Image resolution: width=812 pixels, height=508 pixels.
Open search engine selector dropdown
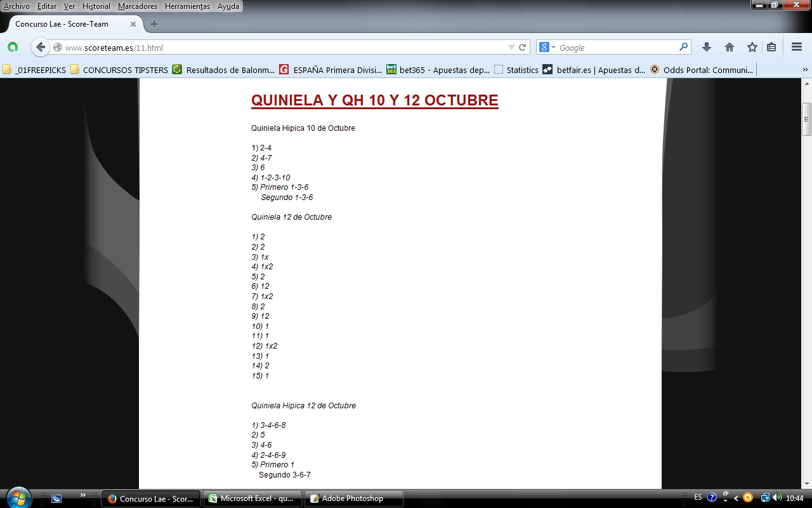(547, 48)
